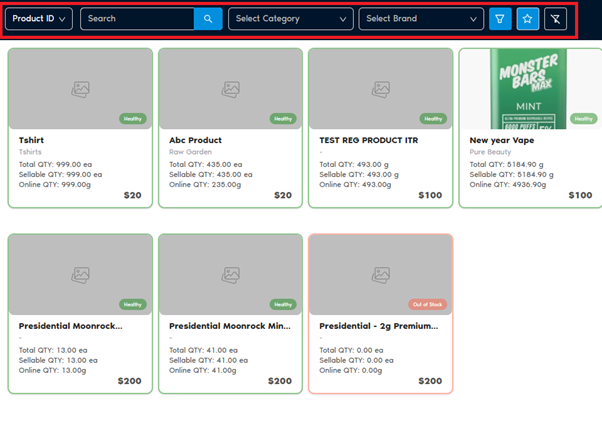602x428 pixels.
Task: Click the Raw Garden brand label
Action: (x=190, y=152)
